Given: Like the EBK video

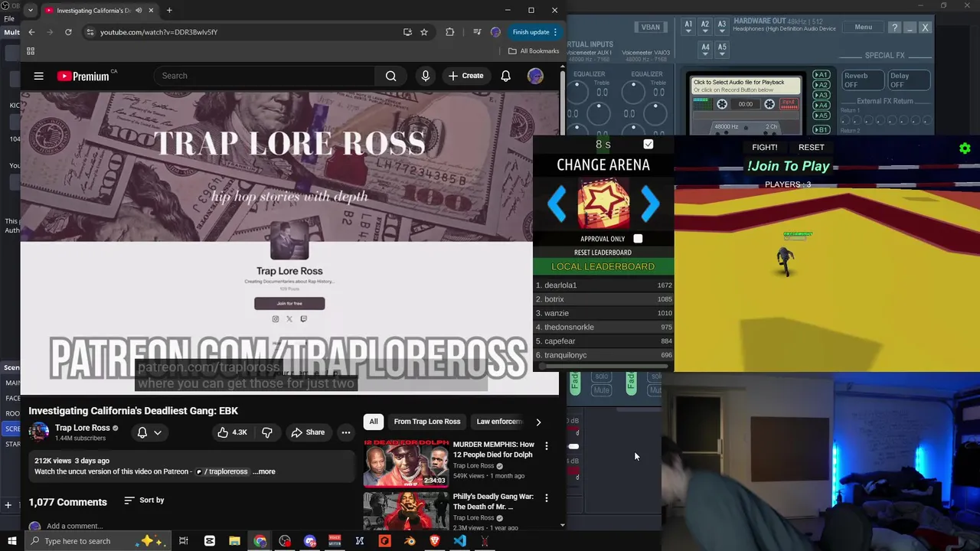Looking at the screenshot, I should click(232, 432).
